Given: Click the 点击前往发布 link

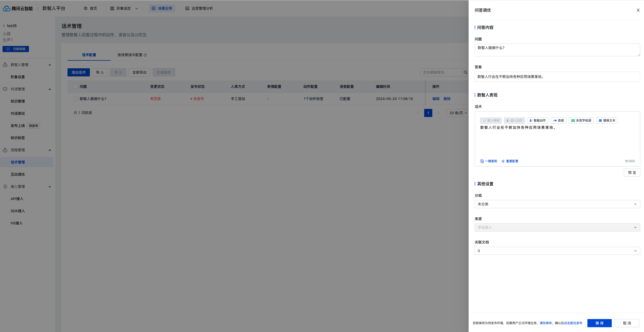Looking at the screenshot, I should click(573, 323).
